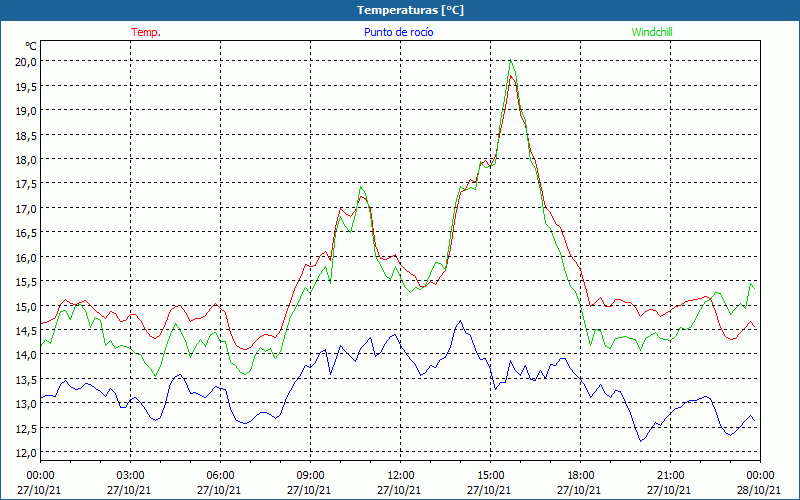The height and width of the screenshot is (500, 800).
Task: Click the 12:00 time axis label
Action: click(401, 476)
